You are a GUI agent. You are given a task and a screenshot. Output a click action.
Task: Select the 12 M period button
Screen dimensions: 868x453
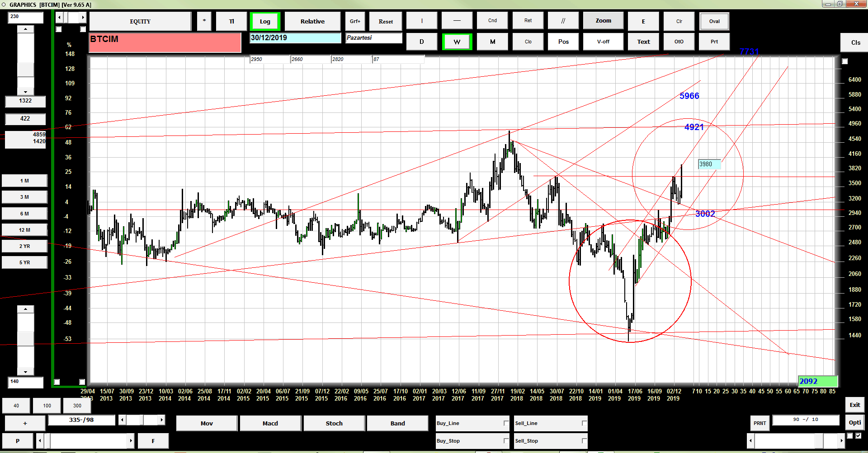coord(24,230)
